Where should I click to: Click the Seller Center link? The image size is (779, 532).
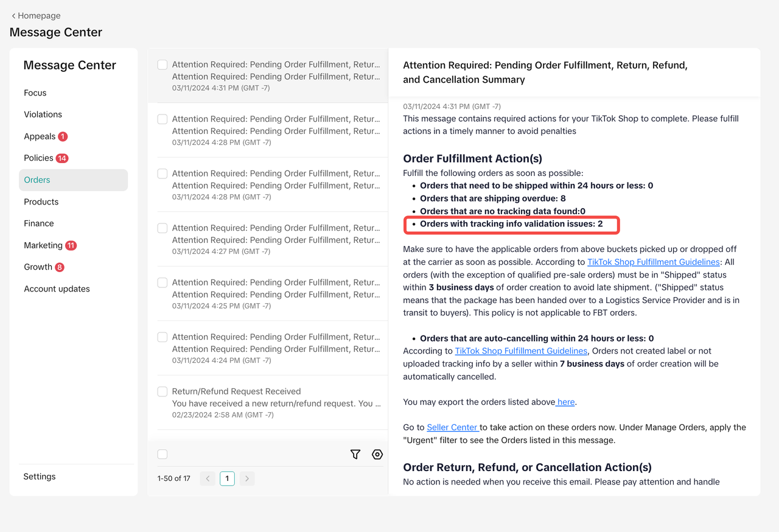pos(452,427)
